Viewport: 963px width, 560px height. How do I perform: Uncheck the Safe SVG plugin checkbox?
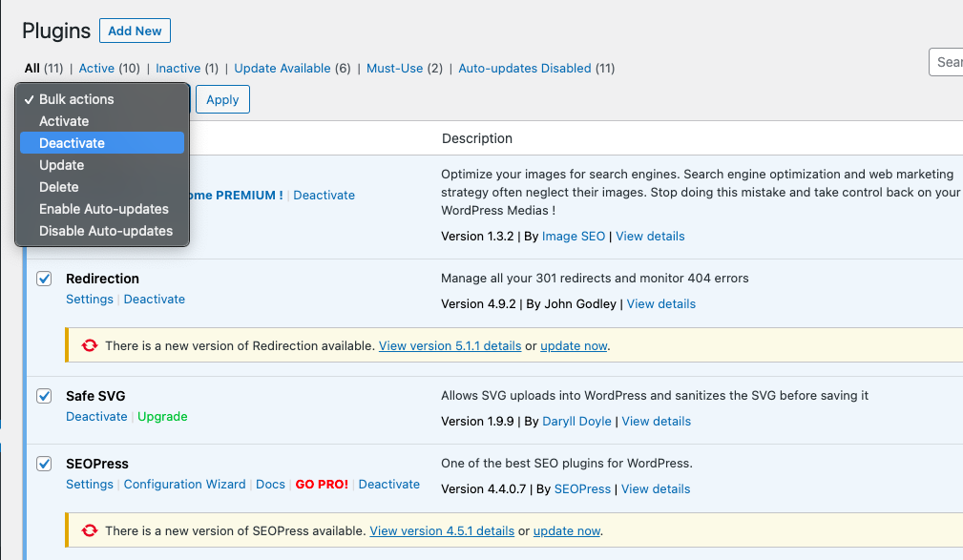(x=44, y=396)
